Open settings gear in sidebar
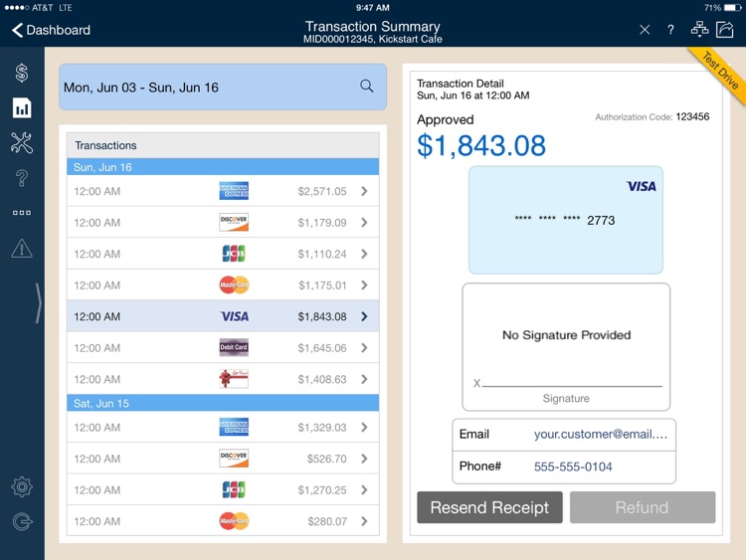The image size is (746, 560). click(22, 486)
